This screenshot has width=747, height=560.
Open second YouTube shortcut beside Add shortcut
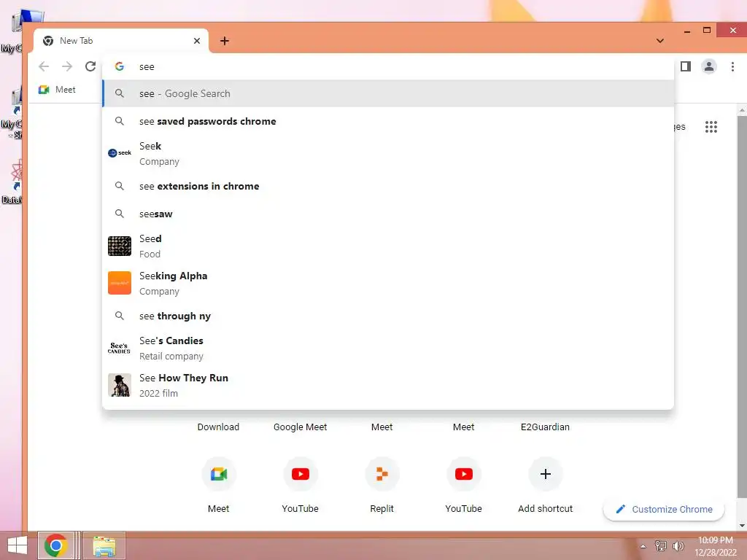pyautogui.click(x=463, y=474)
